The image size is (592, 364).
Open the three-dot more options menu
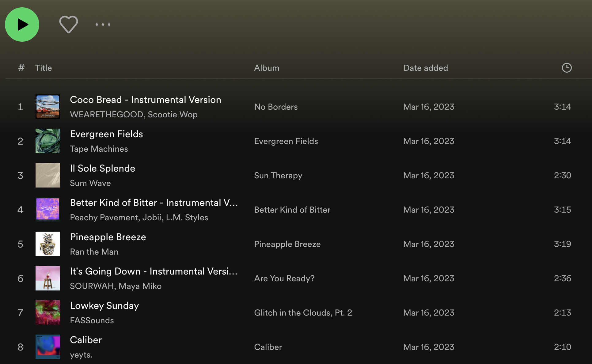(103, 25)
